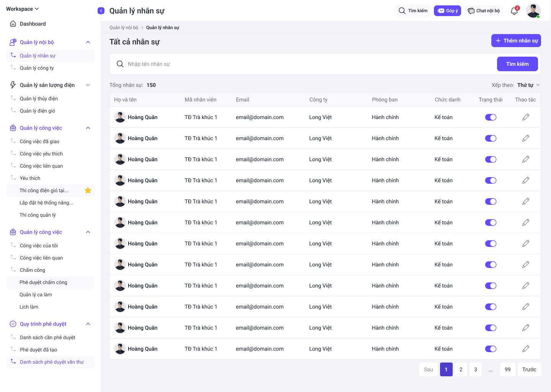Open Quản lý thủy điện
Image resolution: width=551 pixels, height=392 pixels.
[x=51, y=98]
